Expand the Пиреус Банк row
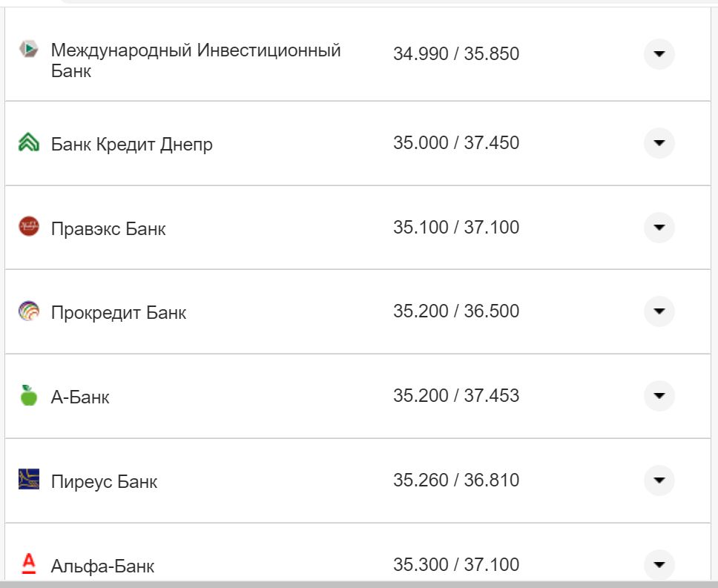This screenshot has width=718, height=588. point(659,480)
